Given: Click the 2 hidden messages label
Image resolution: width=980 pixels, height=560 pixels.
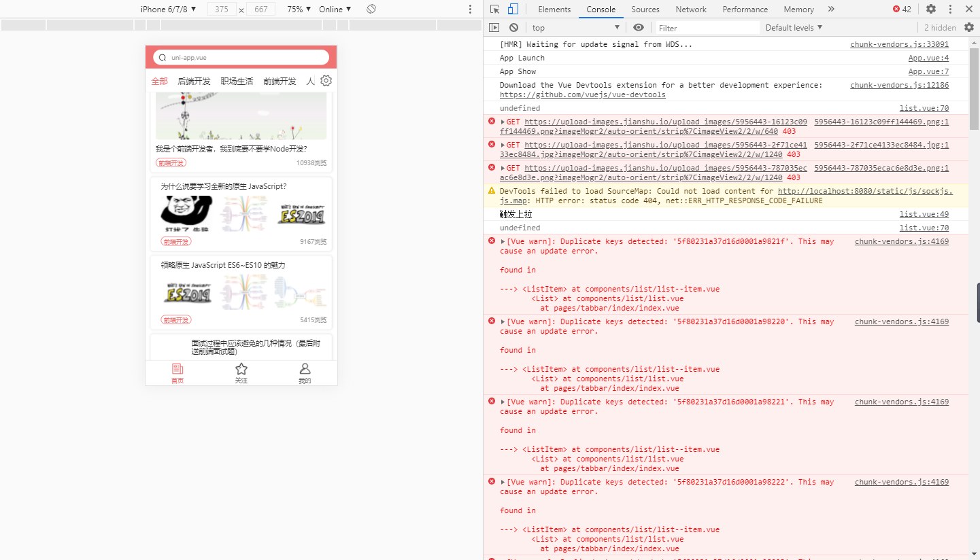Looking at the screenshot, I should [940, 28].
